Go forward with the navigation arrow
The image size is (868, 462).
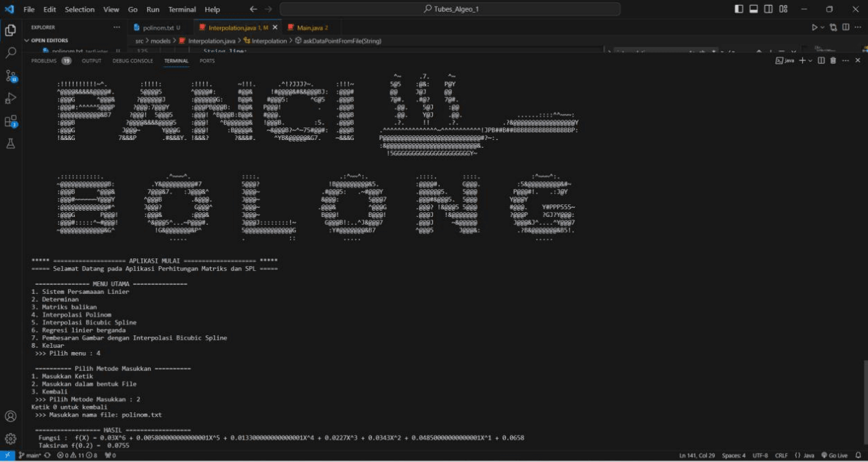[270, 9]
